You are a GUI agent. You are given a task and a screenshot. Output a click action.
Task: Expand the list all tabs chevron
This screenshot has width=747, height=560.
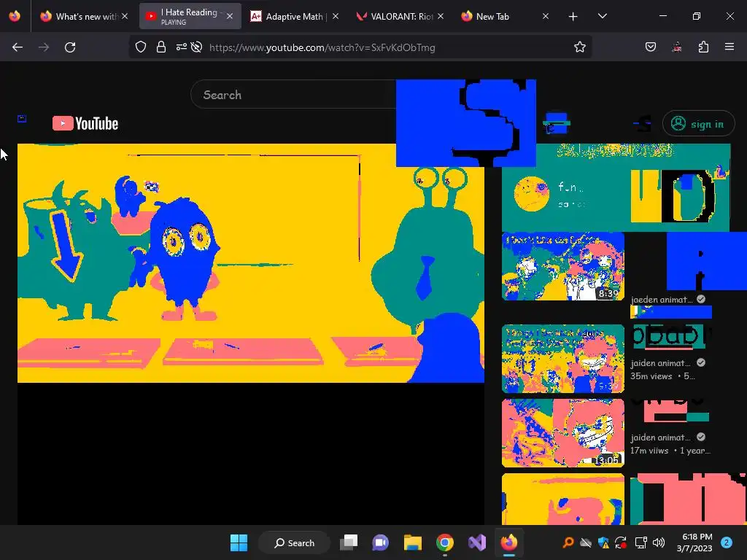(x=602, y=16)
